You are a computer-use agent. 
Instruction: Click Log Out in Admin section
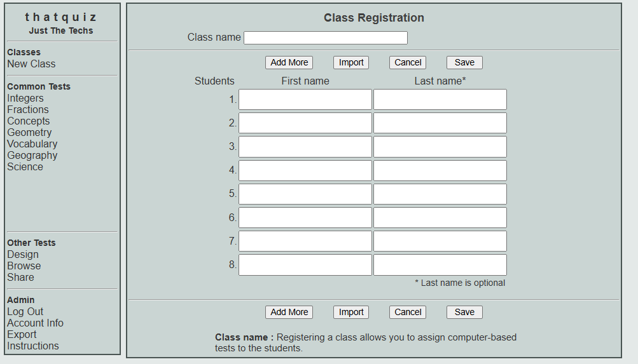[x=25, y=312]
